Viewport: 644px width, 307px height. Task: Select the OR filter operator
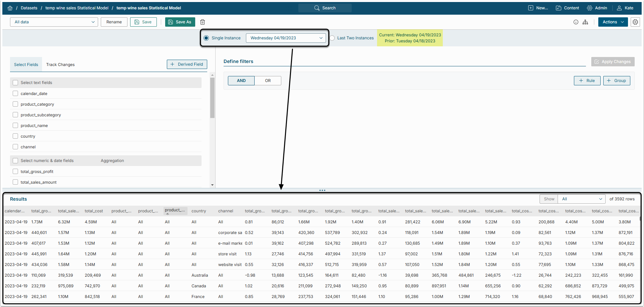pyautogui.click(x=268, y=81)
